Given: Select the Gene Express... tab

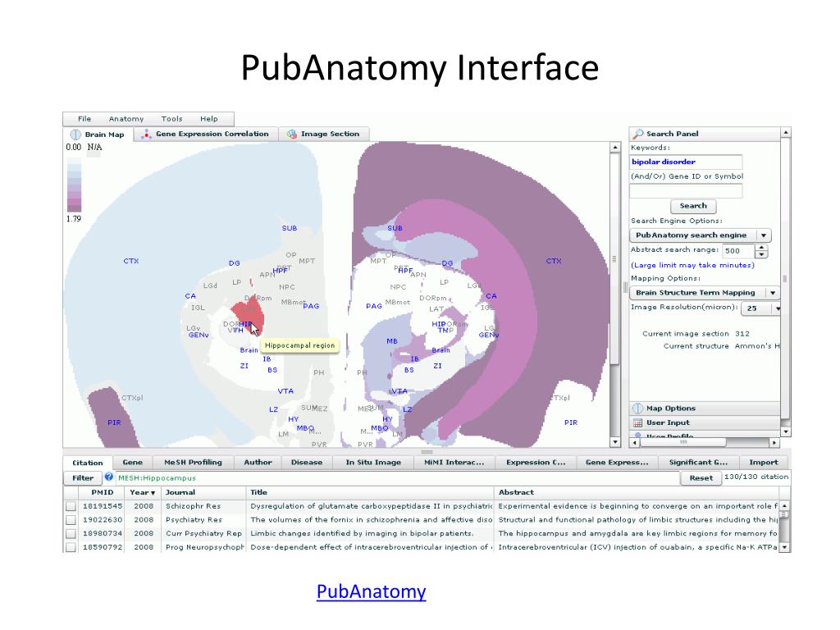Looking at the screenshot, I should [x=617, y=463].
